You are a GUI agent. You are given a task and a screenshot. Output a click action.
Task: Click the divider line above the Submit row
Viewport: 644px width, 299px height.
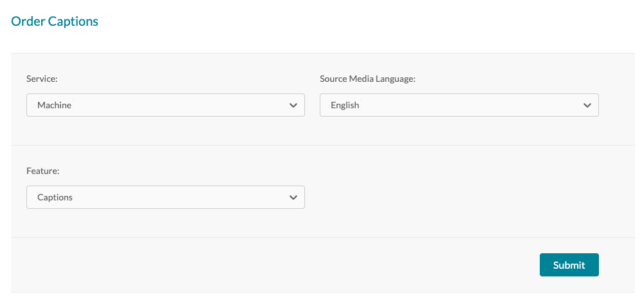coord(322,237)
